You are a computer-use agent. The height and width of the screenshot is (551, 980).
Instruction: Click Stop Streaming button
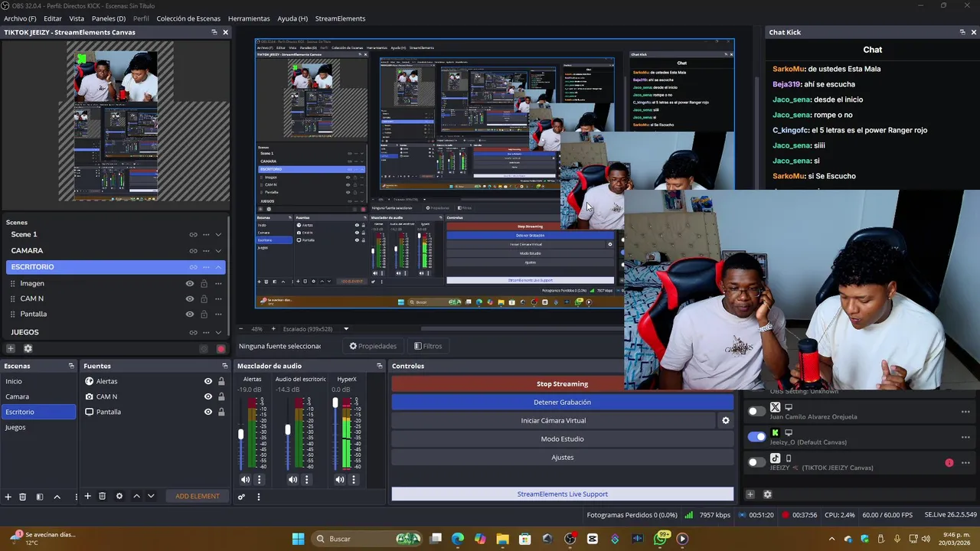[x=562, y=384]
